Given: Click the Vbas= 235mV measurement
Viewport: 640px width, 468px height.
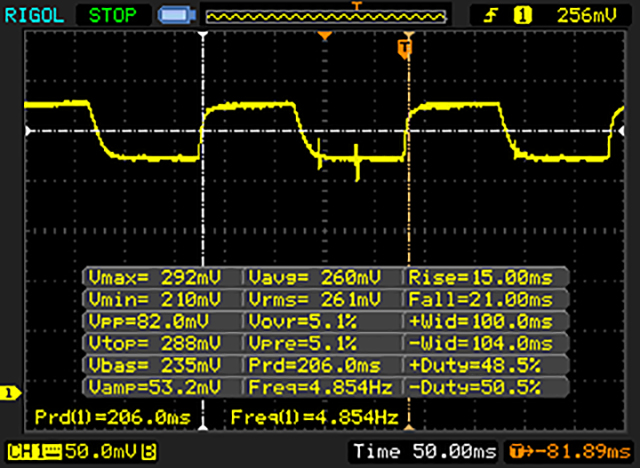Looking at the screenshot, I should tap(155, 365).
